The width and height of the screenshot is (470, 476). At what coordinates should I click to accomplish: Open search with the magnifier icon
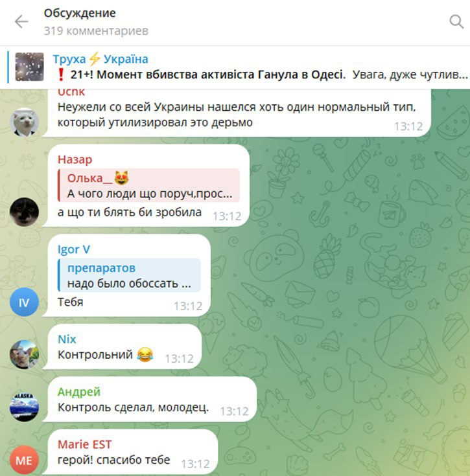tap(456, 21)
